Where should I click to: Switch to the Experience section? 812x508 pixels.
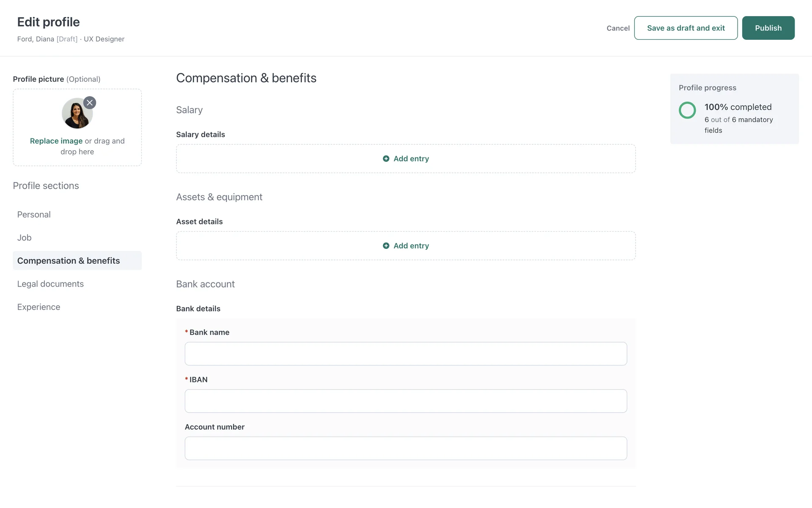coord(38,307)
